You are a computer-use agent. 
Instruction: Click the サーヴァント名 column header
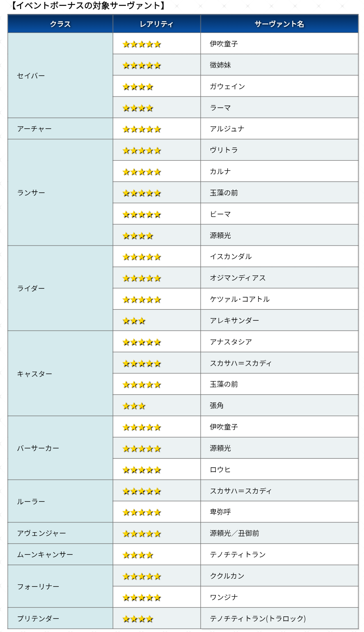point(279,24)
